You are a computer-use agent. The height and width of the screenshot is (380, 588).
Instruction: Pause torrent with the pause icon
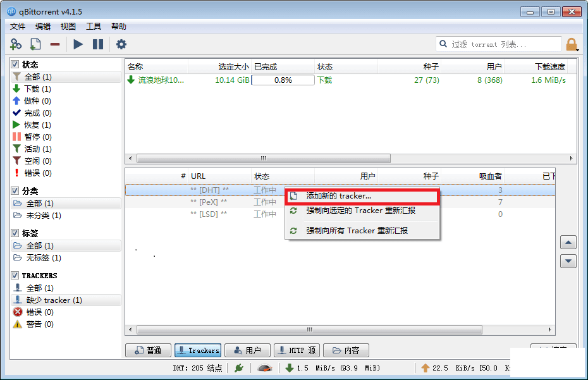(98, 44)
